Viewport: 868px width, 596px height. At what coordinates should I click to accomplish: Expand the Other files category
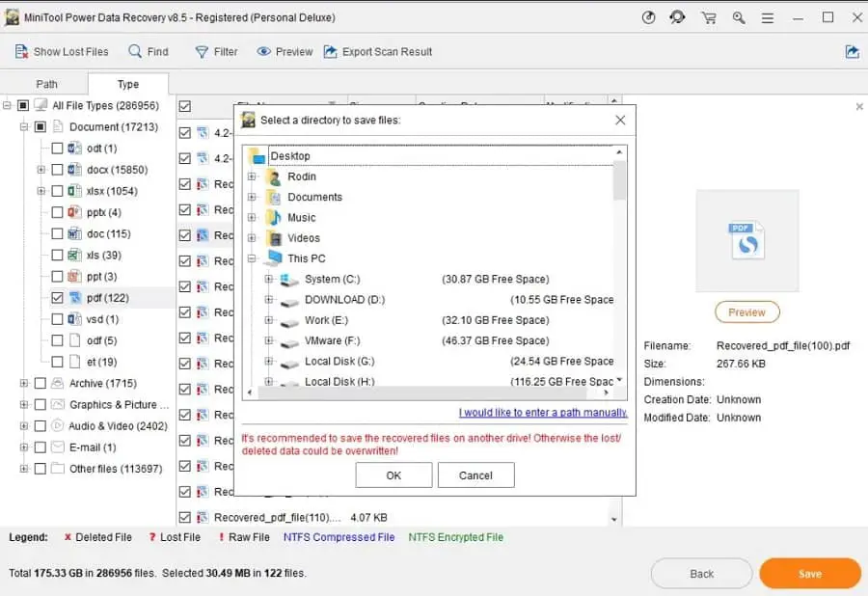[22, 469]
